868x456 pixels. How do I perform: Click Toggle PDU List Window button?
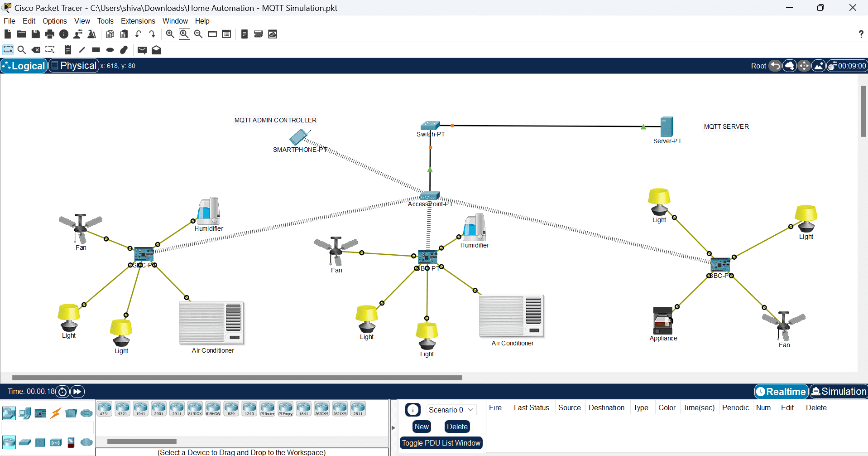point(441,443)
